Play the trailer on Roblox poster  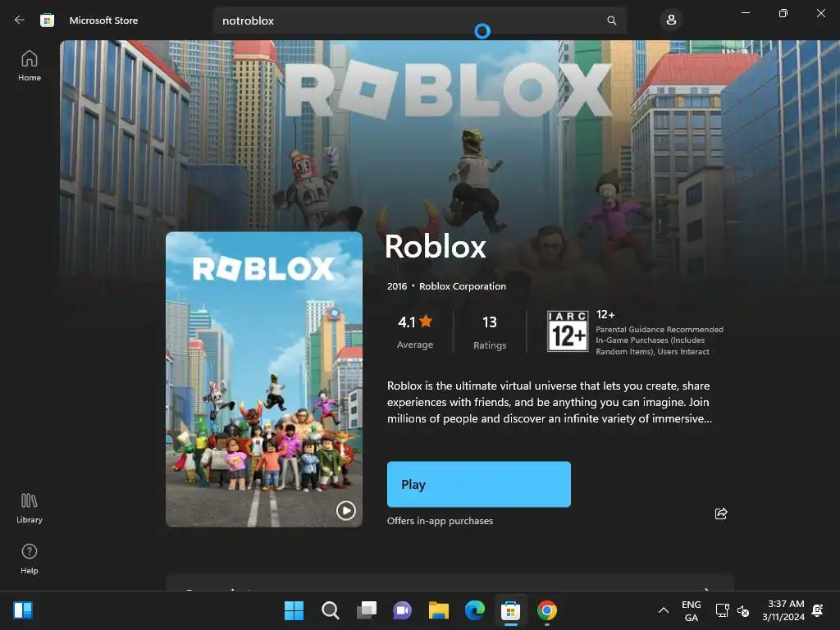pyautogui.click(x=345, y=510)
